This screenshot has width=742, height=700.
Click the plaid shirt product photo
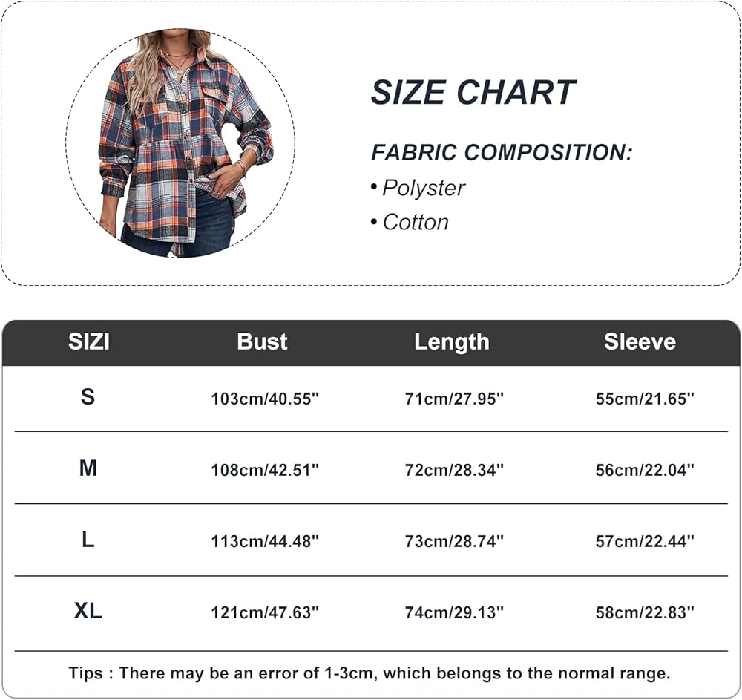click(180, 143)
